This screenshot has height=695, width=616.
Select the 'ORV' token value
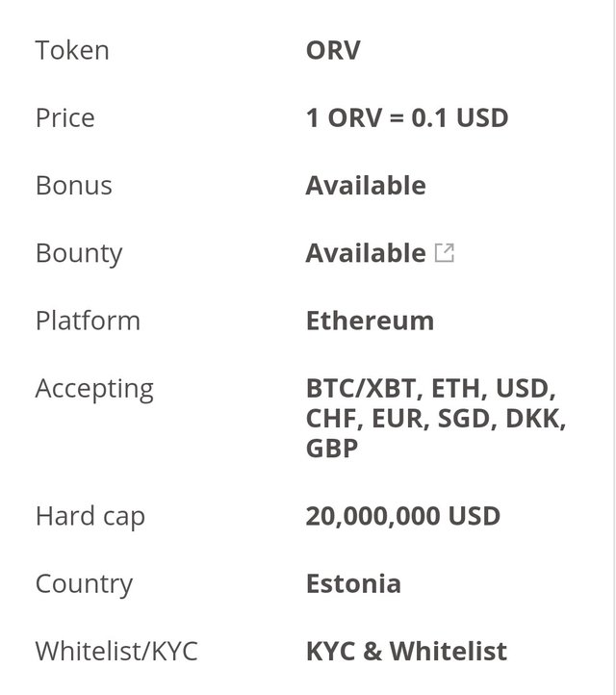[x=333, y=50]
